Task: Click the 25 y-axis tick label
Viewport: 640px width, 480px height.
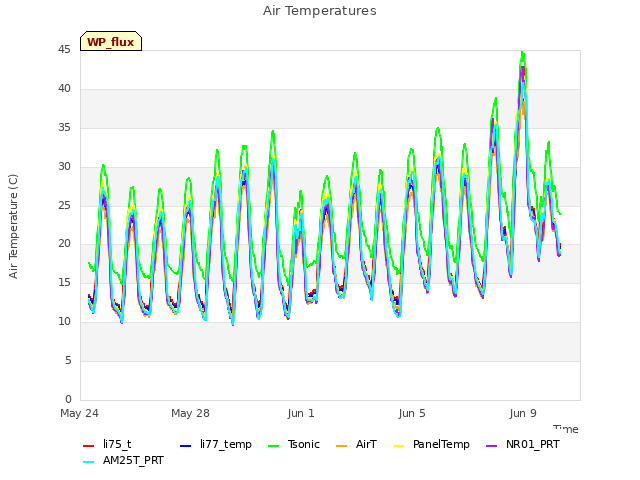Action: (x=64, y=205)
